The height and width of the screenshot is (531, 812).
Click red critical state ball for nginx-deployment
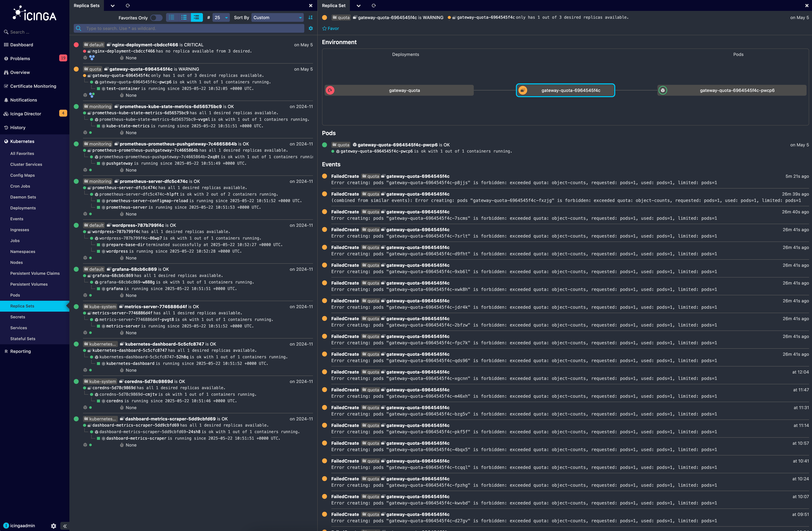click(76, 45)
